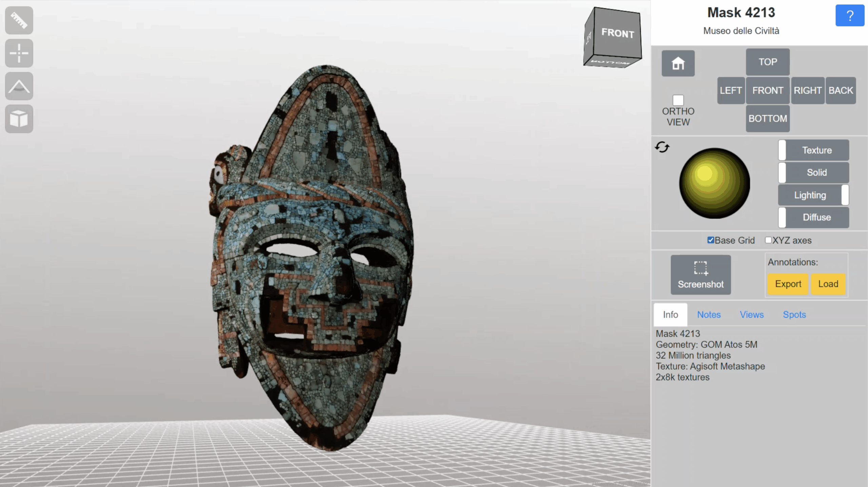Image resolution: width=868 pixels, height=487 pixels.
Task: Set the camera to BOTTOM view
Action: [768, 119]
